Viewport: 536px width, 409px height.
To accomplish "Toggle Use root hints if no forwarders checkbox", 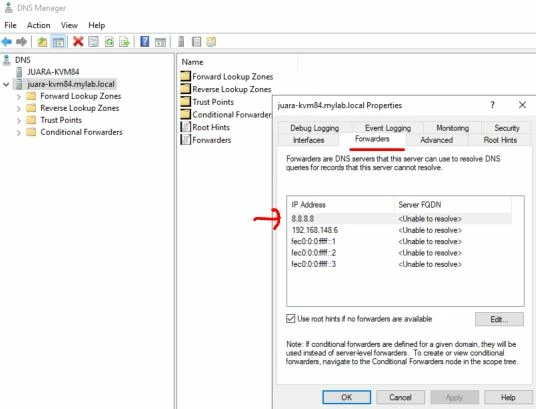I will [290, 319].
